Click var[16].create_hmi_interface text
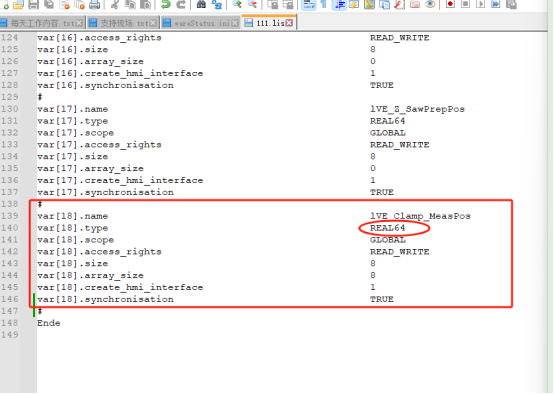The height and width of the screenshot is (394, 554). pos(120,73)
